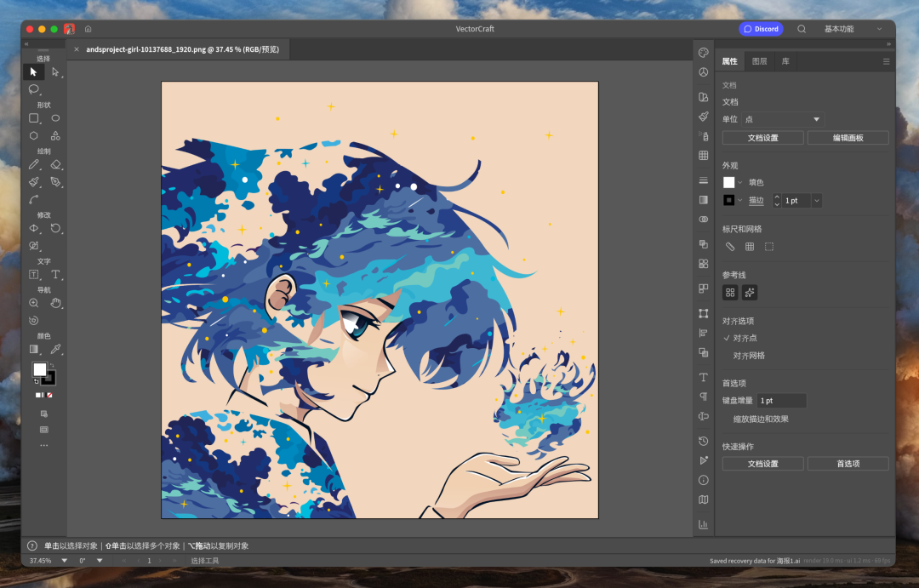Open the Color palette panel icon
This screenshot has width=919, height=588.
coord(704,53)
